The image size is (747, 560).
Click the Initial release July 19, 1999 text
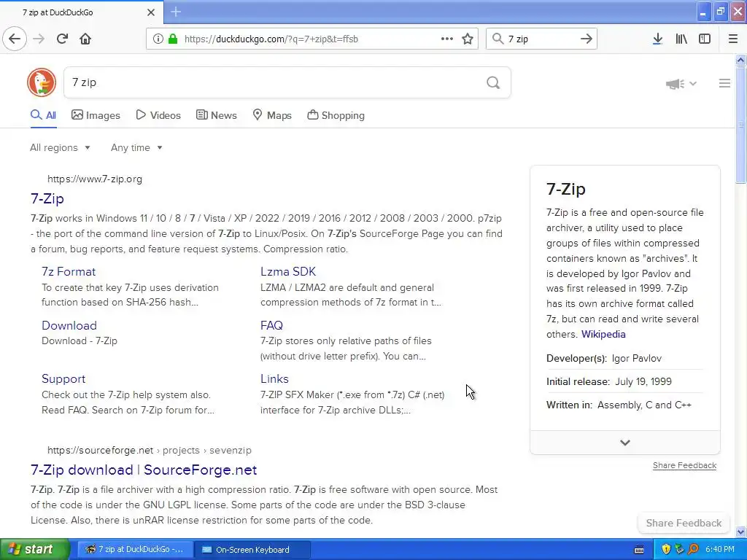tap(609, 381)
